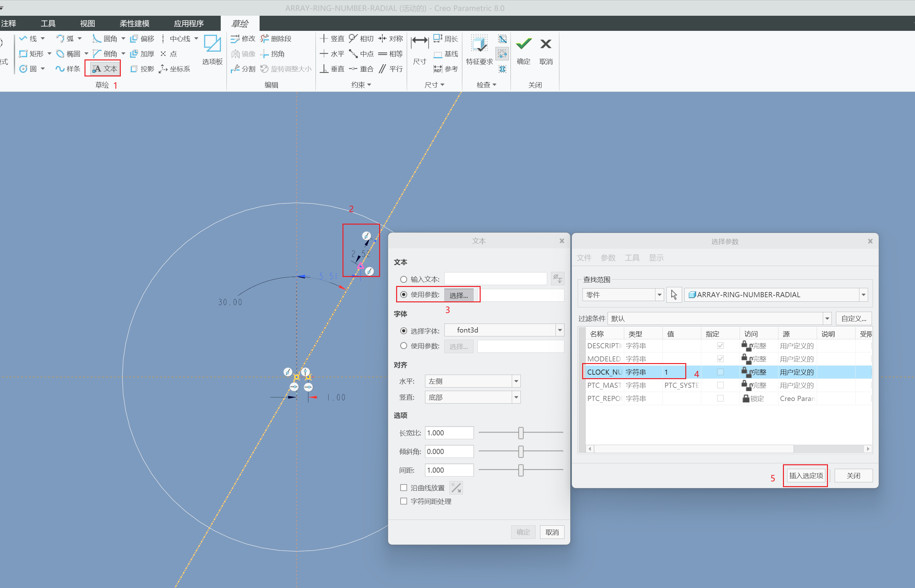Toggle 指定 checkbox in CLOCK_NU row
The width and height of the screenshot is (915, 588).
pyautogui.click(x=720, y=372)
